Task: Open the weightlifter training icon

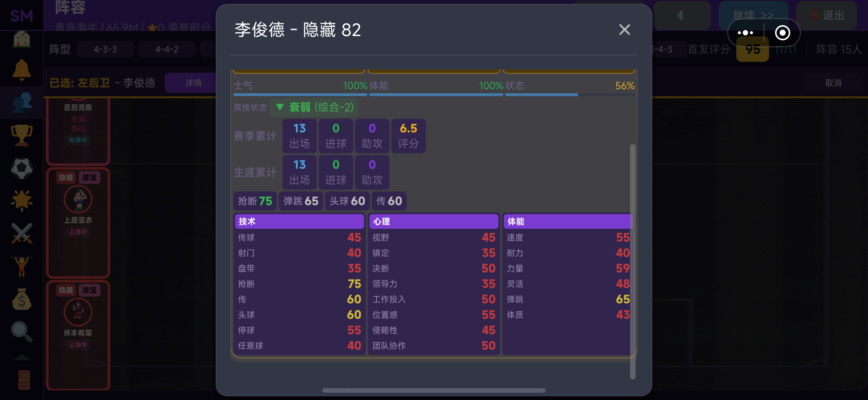Action: pyautogui.click(x=21, y=266)
